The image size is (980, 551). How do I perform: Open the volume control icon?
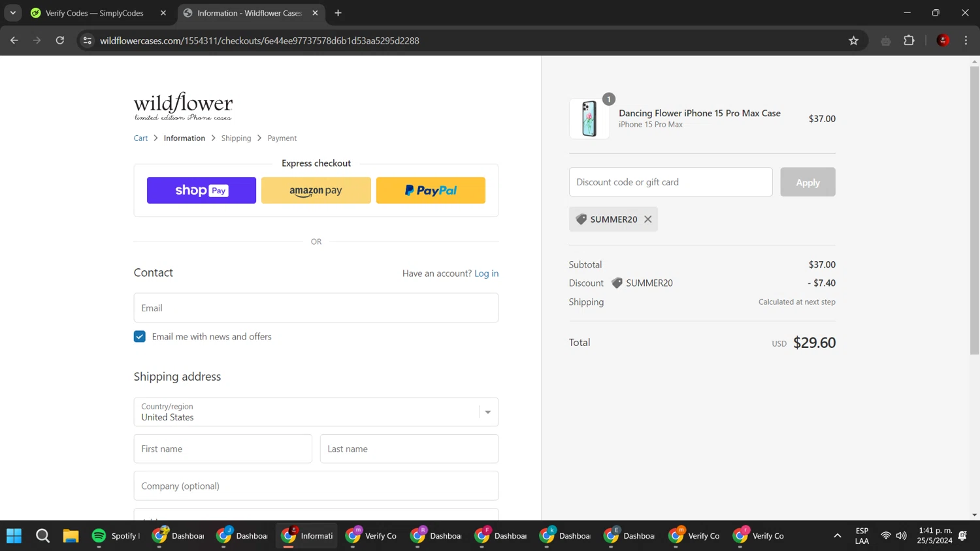point(902,536)
